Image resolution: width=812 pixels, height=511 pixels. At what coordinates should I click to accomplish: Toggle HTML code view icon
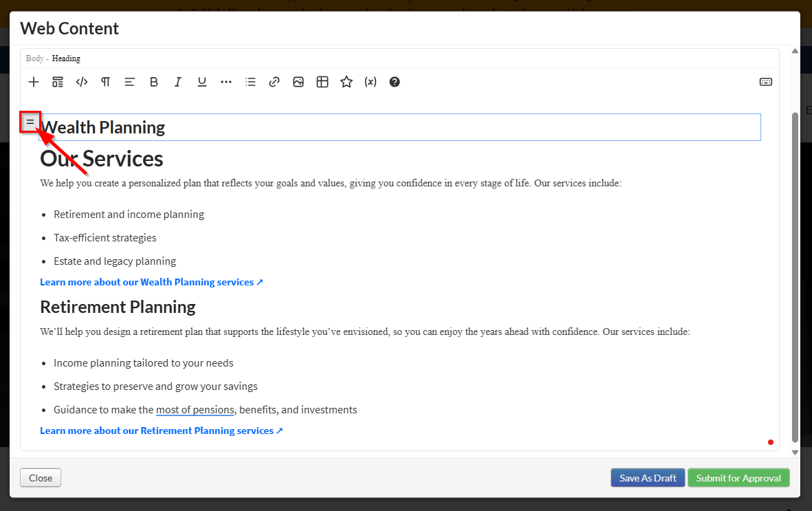[82, 82]
